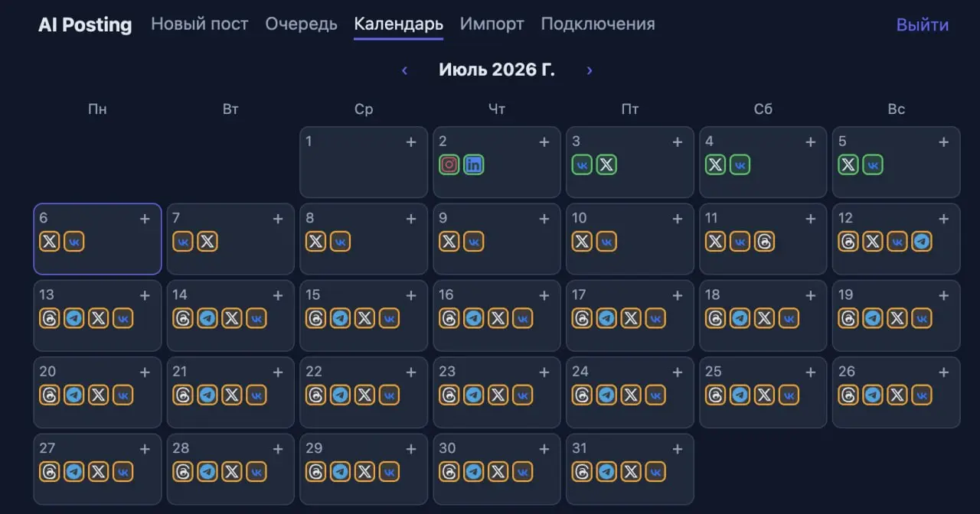Add a post on July 19
Image resolution: width=980 pixels, height=514 pixels.
(x=944, y=295)
